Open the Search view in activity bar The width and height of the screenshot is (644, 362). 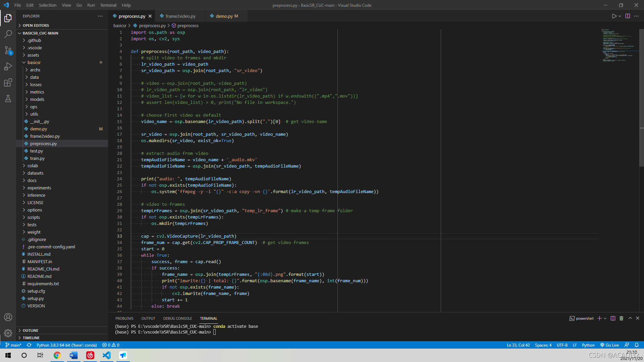click(8, 34)
